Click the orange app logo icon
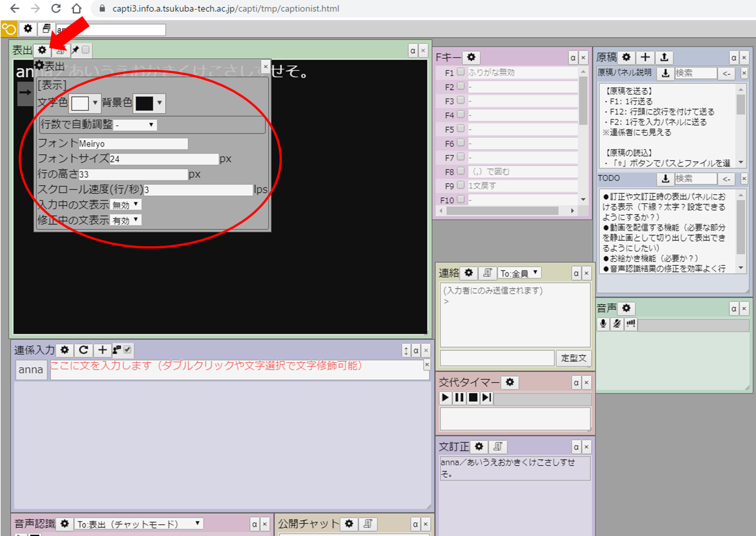756x536 pixels. 9,29
